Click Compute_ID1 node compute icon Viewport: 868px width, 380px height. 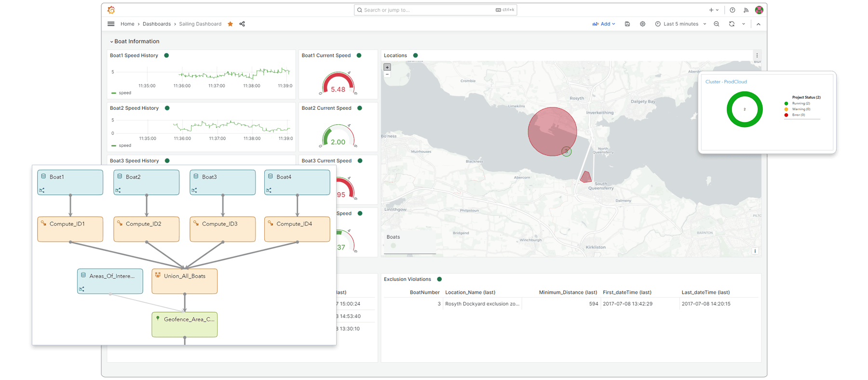(x=43, y=223)
